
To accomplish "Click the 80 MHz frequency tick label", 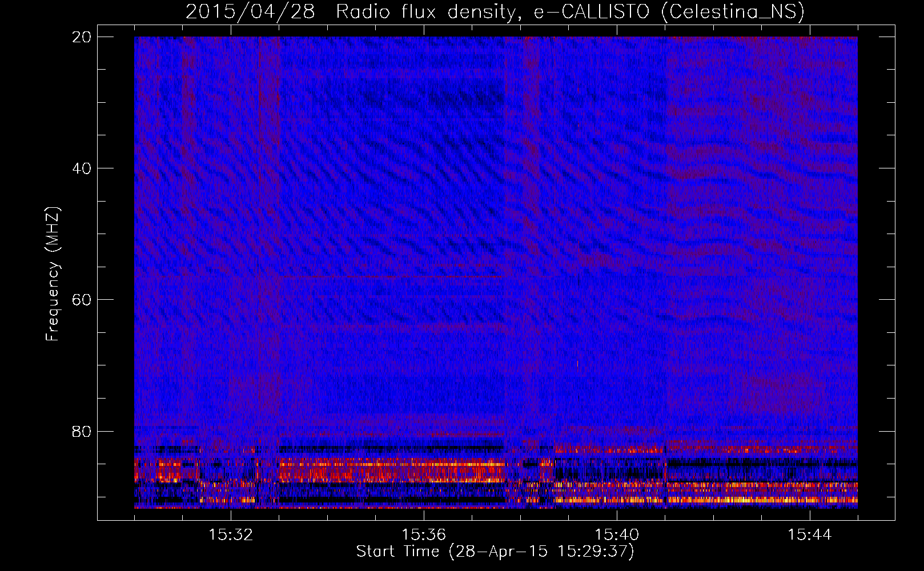I will [x=82, y=431].
